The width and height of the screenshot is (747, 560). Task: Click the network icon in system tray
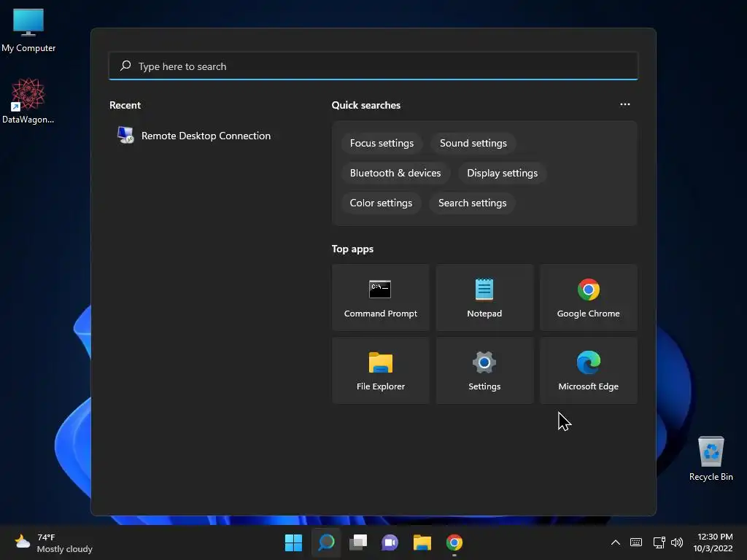[659, 542]
